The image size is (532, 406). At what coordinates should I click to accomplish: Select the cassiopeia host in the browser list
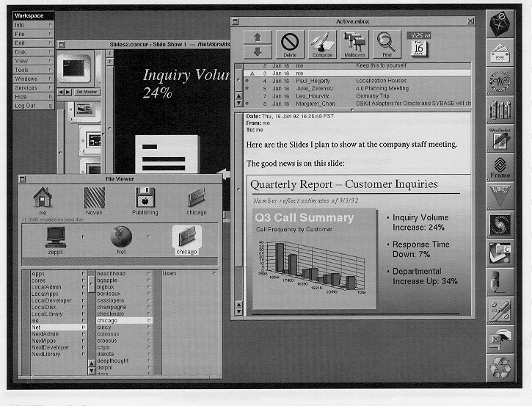[117, 300]
